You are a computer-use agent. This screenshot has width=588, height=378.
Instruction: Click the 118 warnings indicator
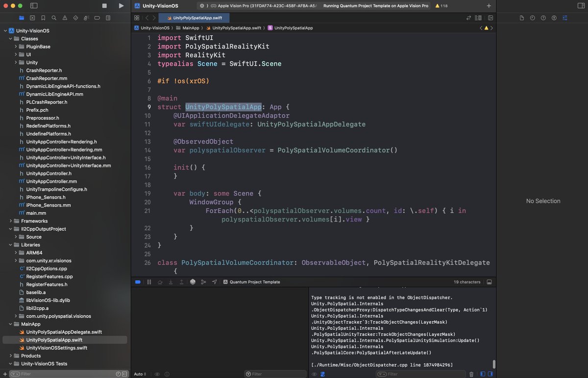tap(441, 6)
